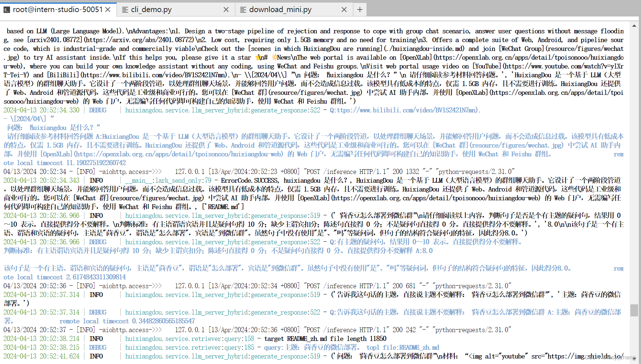Click the text 'remote local timecost 0.344828605651855 47'
The image size is (641, 364).
(x=127, y=321)
